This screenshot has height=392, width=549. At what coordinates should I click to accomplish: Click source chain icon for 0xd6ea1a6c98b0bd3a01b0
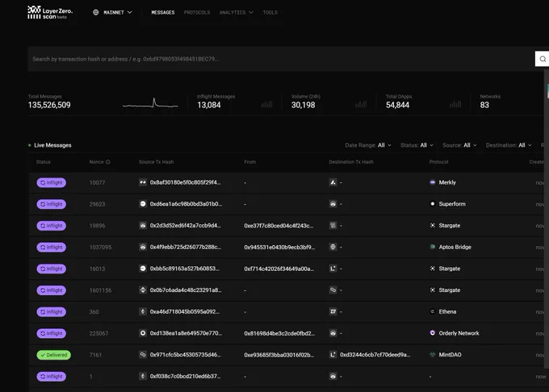click(143, 204)
